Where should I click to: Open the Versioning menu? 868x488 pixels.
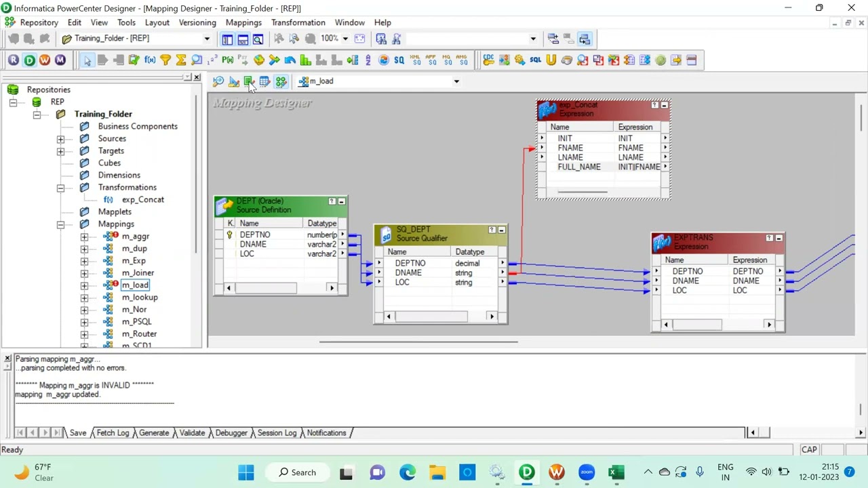197,22
